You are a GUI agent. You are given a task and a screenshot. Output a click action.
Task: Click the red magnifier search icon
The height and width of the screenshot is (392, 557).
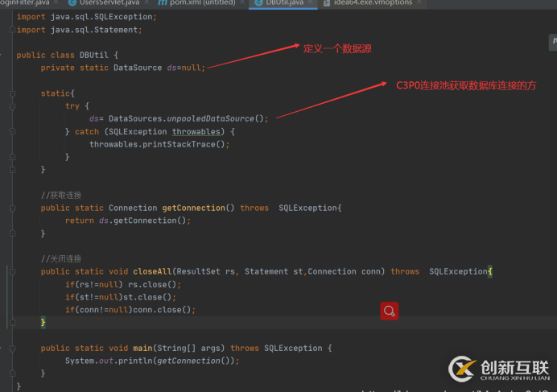pos(390,311)
